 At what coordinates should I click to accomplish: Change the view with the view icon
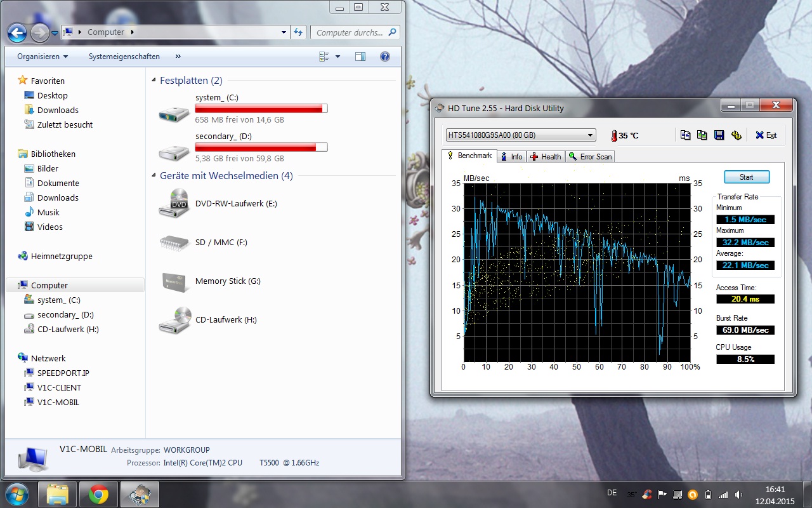coord(324,57)
